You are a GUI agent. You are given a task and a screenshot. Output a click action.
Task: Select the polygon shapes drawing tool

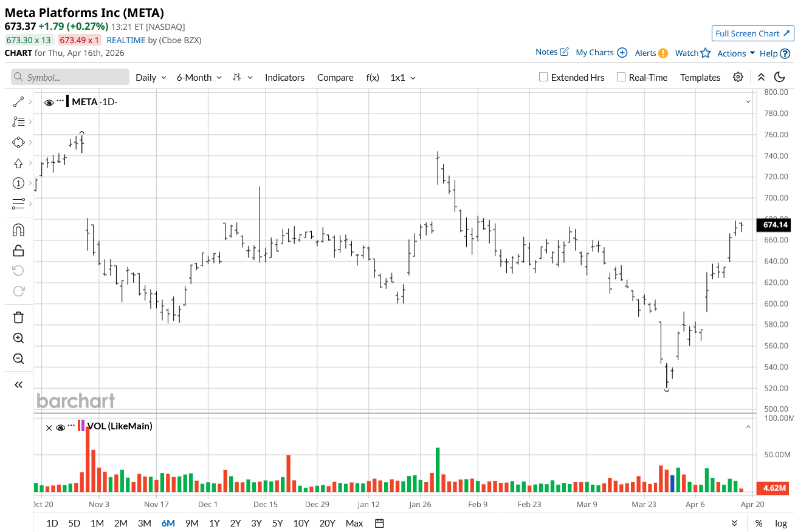[18, 143]
